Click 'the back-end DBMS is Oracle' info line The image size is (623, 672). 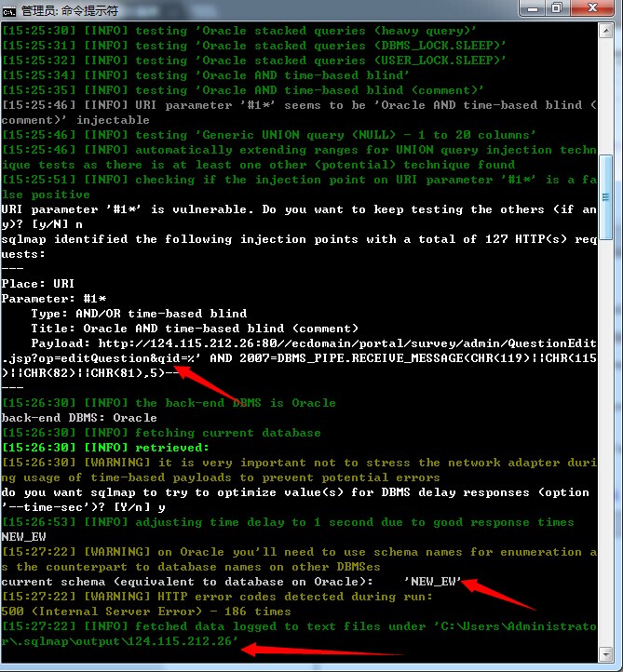tap(169, 403)
